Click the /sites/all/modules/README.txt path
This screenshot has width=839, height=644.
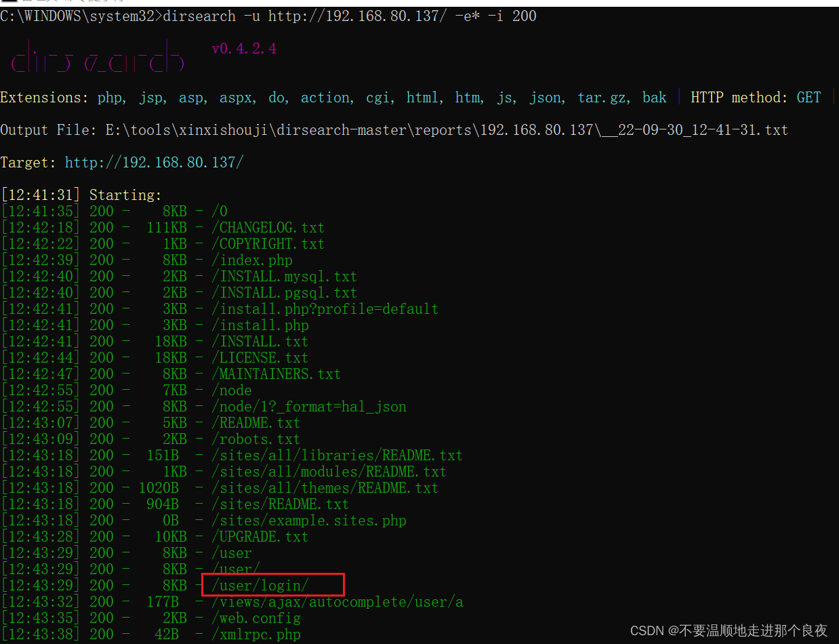[x=329, y=472]
